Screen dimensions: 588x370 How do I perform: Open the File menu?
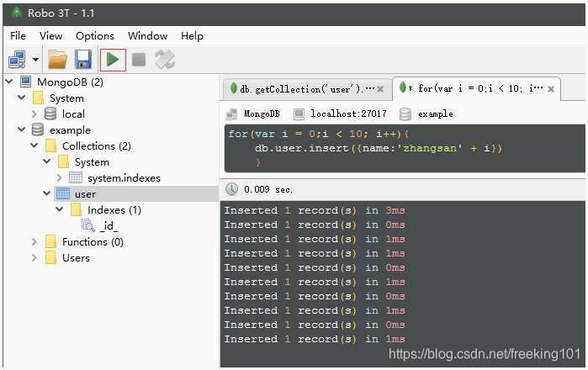click(x=18, y=36)
